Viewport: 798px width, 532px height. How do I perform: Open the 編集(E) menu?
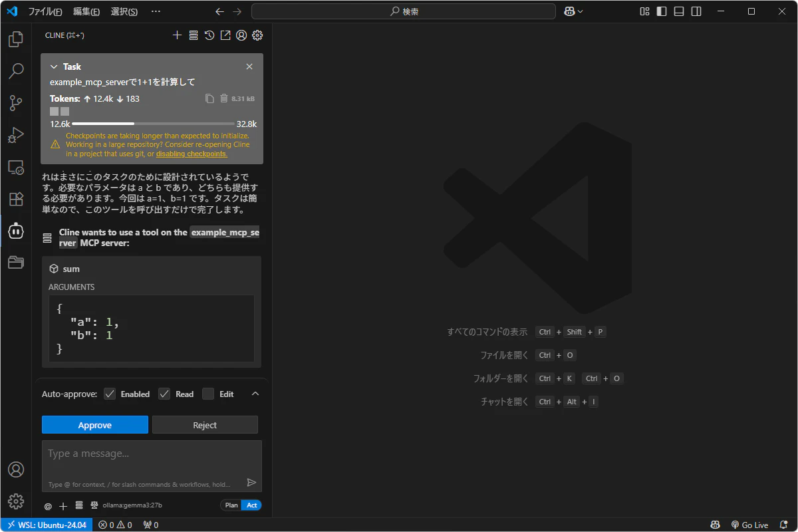86,11
